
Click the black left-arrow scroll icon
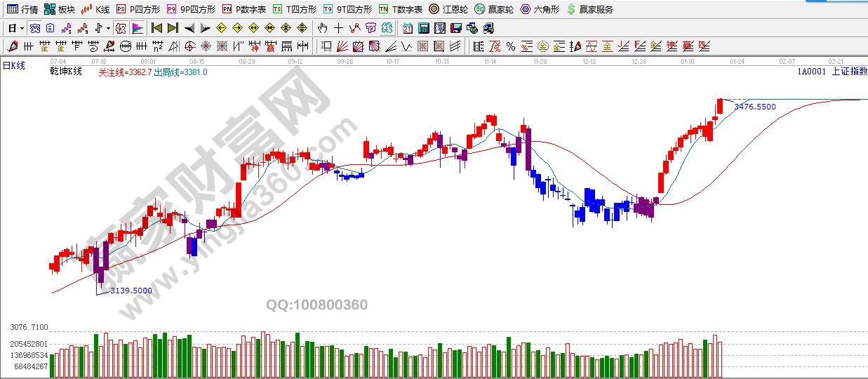pyautogui.click(x=189, y=28)
